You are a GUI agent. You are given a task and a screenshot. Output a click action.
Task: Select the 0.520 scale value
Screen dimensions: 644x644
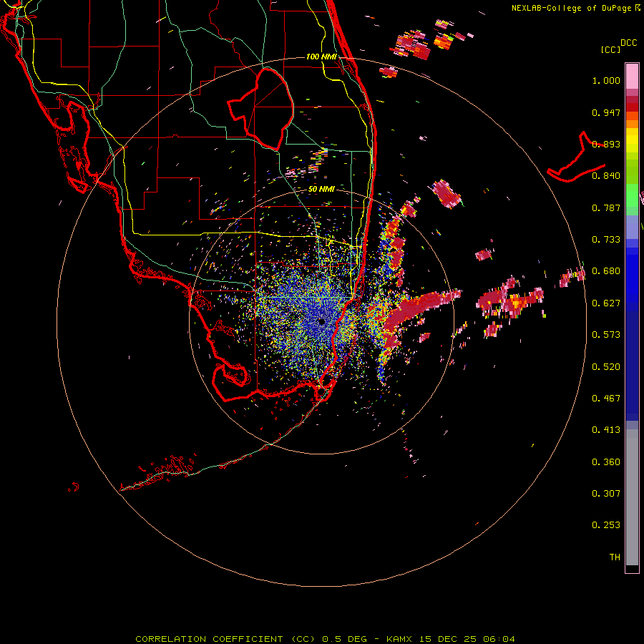pos(606,367)
